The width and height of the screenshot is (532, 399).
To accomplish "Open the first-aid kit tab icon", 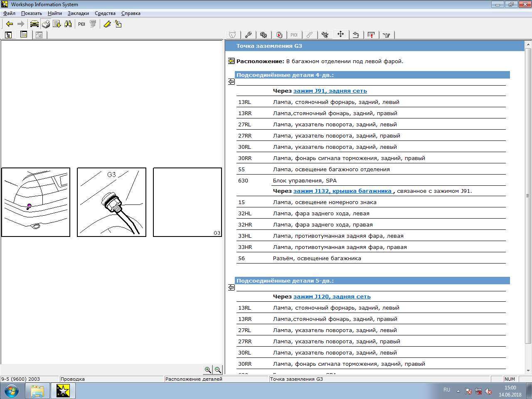I will tap(279, 35).
